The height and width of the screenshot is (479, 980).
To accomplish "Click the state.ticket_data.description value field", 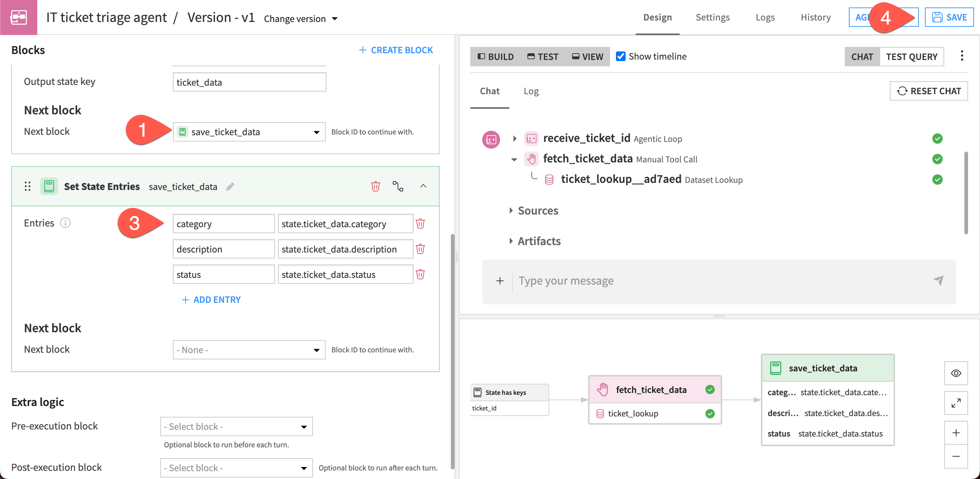I will point(345,249).
